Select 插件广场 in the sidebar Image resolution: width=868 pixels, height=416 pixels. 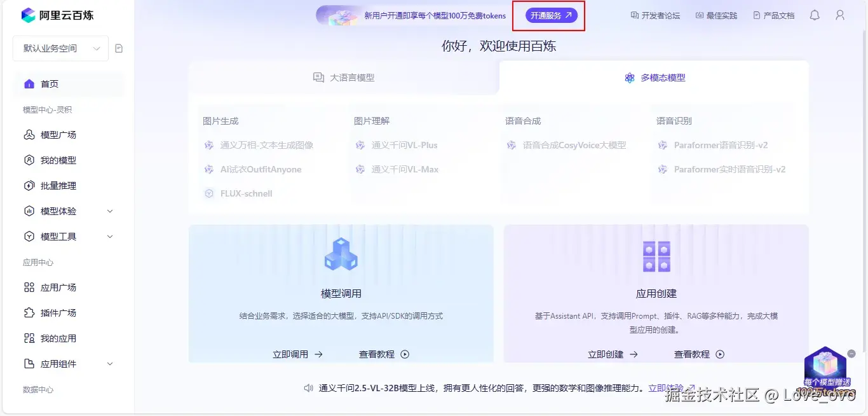tap(69, 313)
